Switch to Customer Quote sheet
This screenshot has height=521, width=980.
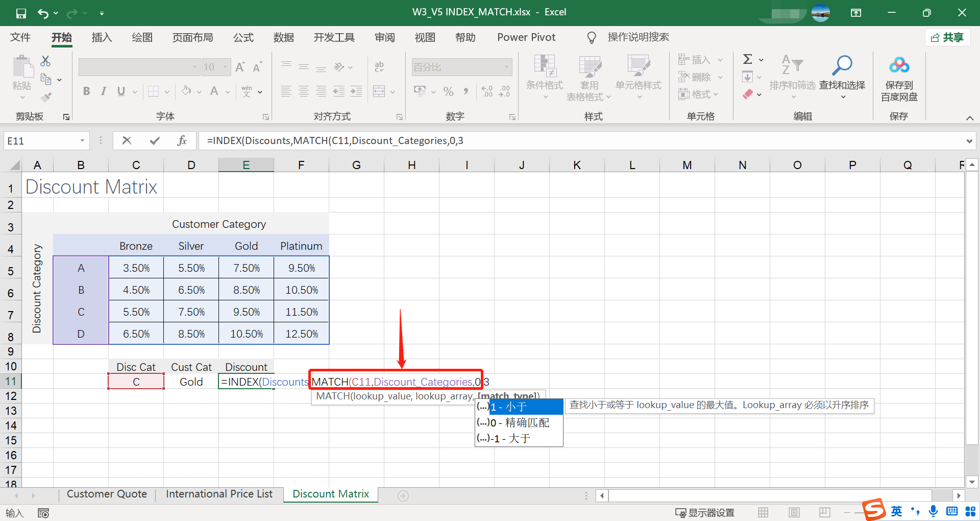tap(107, 494)
